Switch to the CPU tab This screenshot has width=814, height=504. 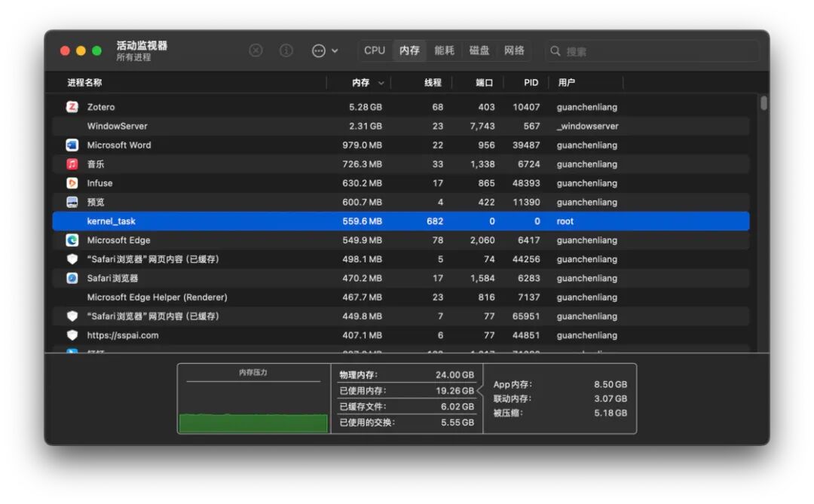click(375, 50)
